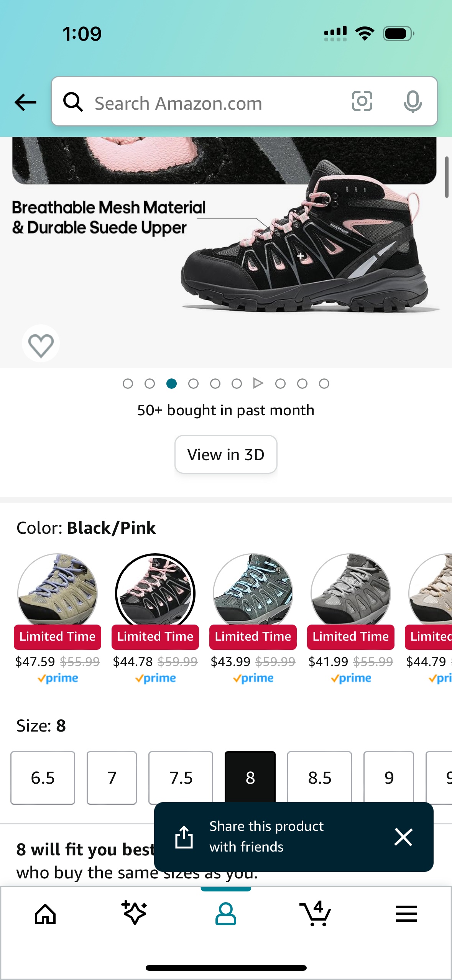Dismiss the Share this product banner
Viewport: 452px width, 980px height.
[x=403, y=837]
